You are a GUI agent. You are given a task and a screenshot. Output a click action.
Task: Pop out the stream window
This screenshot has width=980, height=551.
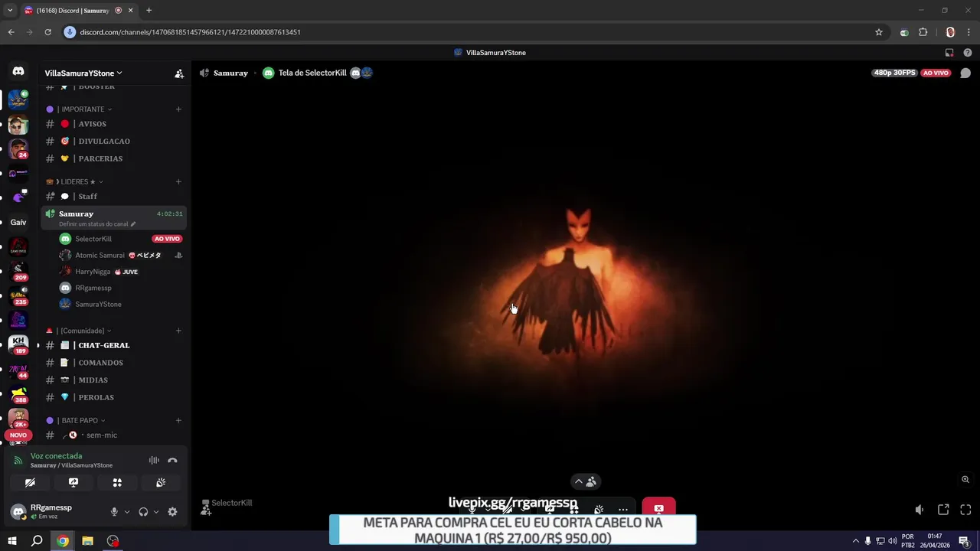pos(943,510)
